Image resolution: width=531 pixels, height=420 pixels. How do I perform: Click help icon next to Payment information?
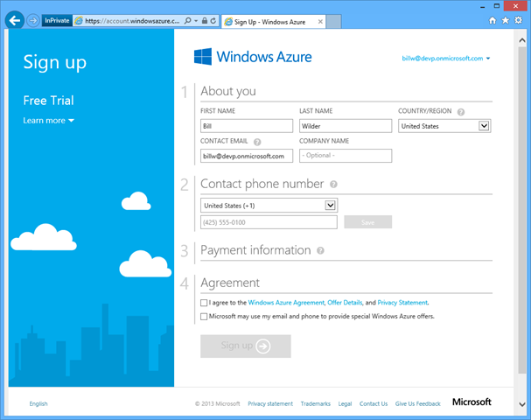pos(320,250)
